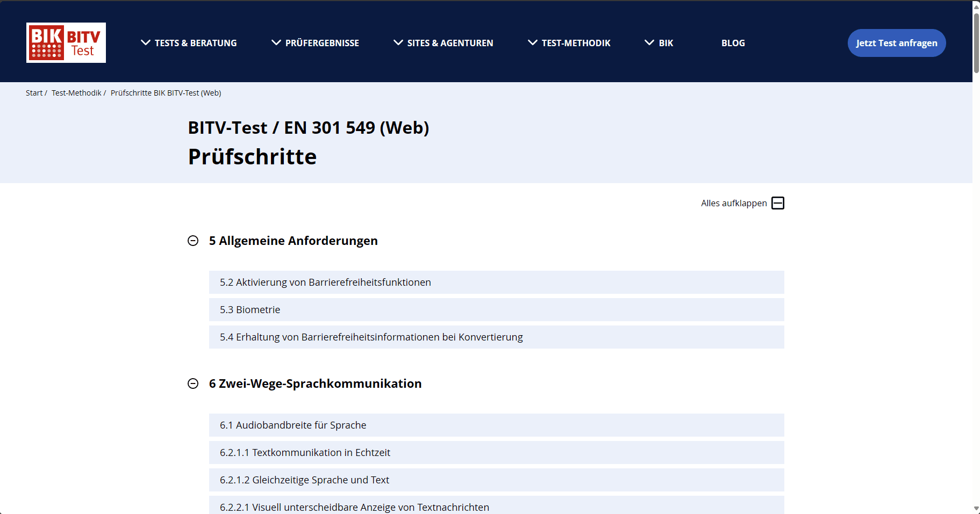Click the 'Jetzt Test anfragen' button
The width and height of the screenshot is (980, 514).
(x=896, y=43)
